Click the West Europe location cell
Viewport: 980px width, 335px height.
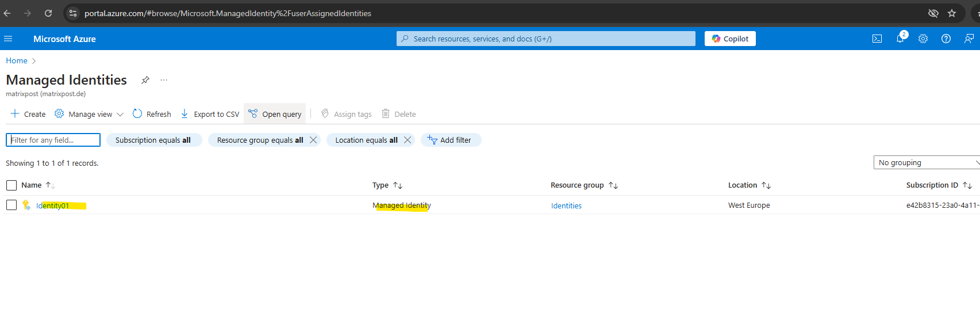click(x=749, y=205)
